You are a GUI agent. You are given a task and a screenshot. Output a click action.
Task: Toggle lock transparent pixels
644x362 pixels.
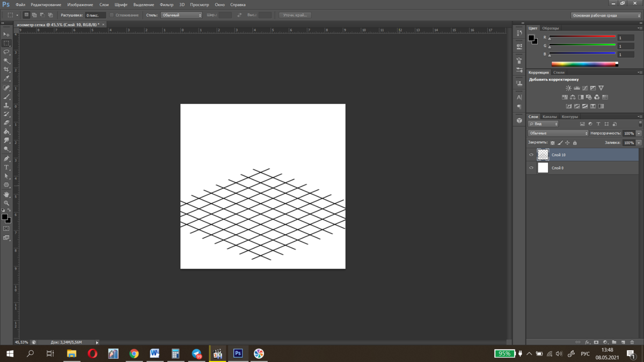coord(552,143)
